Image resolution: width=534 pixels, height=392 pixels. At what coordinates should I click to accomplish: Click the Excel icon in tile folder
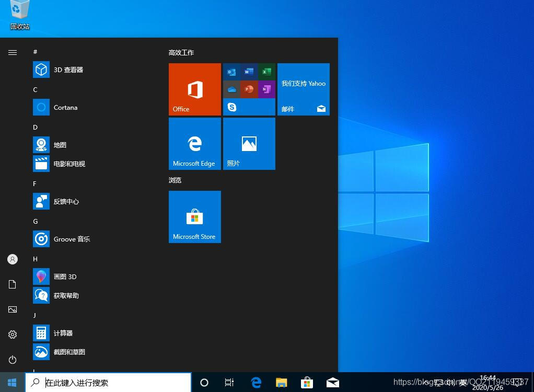[266, 72]
